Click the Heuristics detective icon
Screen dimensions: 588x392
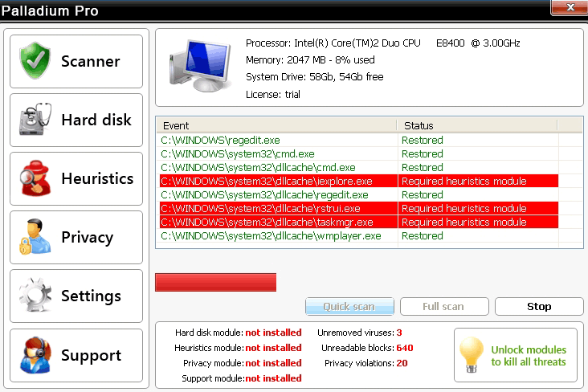[x=35, y=179]
